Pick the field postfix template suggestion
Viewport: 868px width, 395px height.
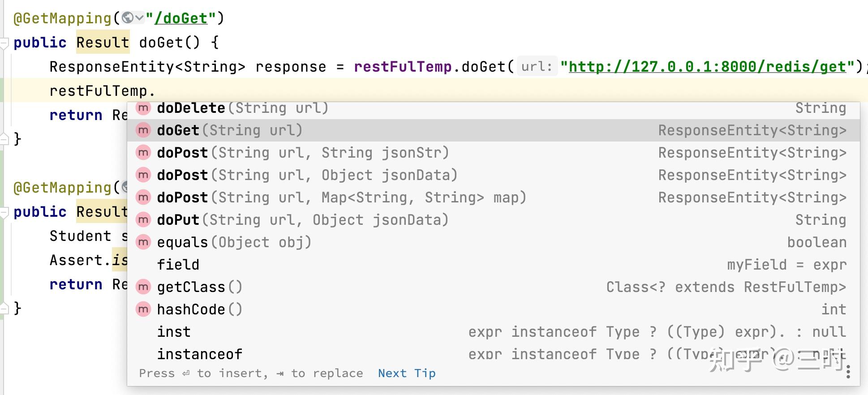tap(493, 265)
